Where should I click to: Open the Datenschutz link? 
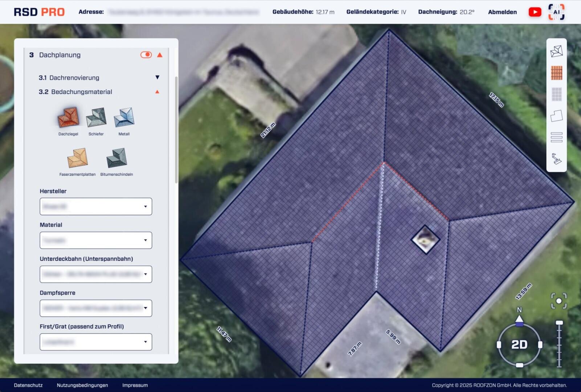tap(28, 385)
